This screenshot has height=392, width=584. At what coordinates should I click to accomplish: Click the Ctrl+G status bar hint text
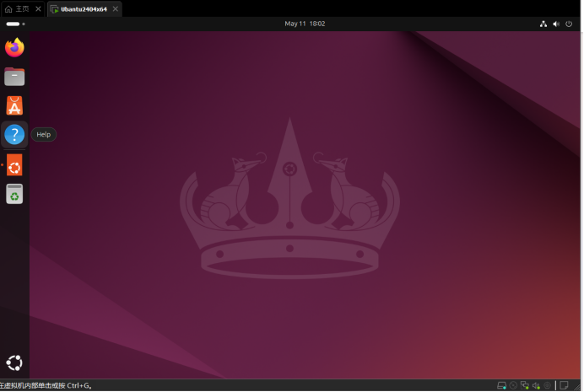click(46, 386)
